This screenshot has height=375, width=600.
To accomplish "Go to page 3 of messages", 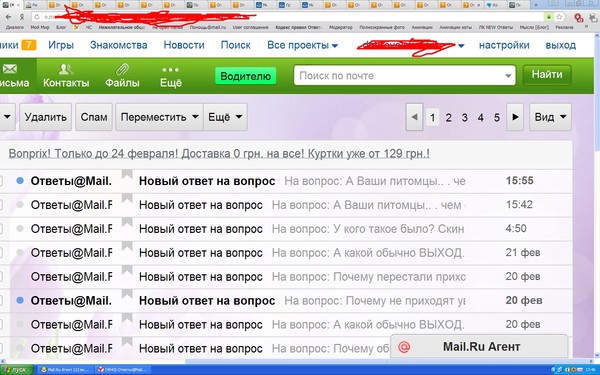I will tap(465, 117).
